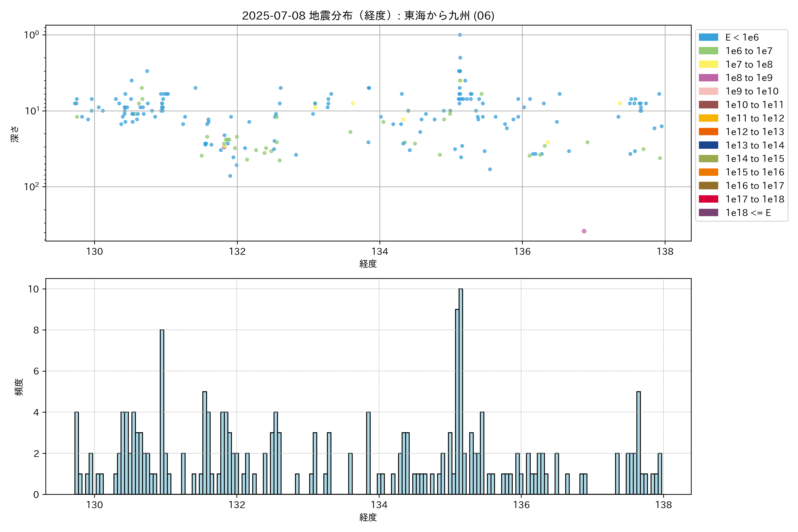
Task: Click the 経度 x-axis label under scatter plot
Action: (x=368, y=264)
